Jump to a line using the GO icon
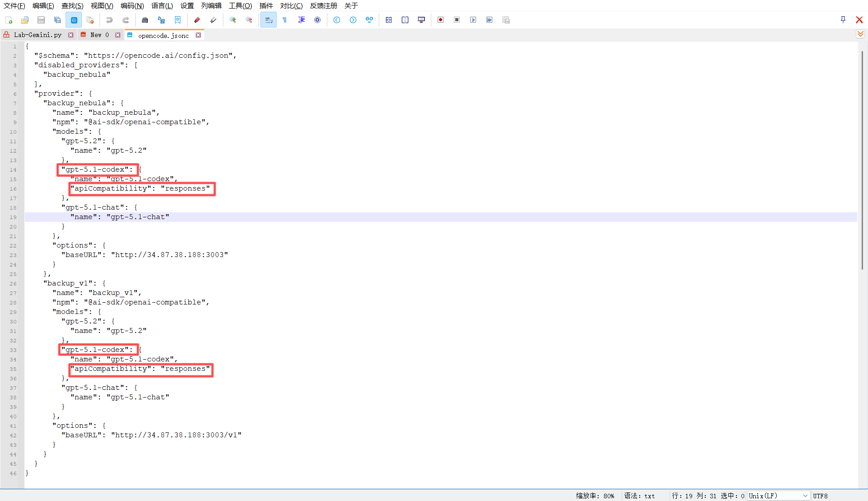Image resolution: width=868 pixels, height=501 pixels. pyautogui.click(x=369, y=20)
